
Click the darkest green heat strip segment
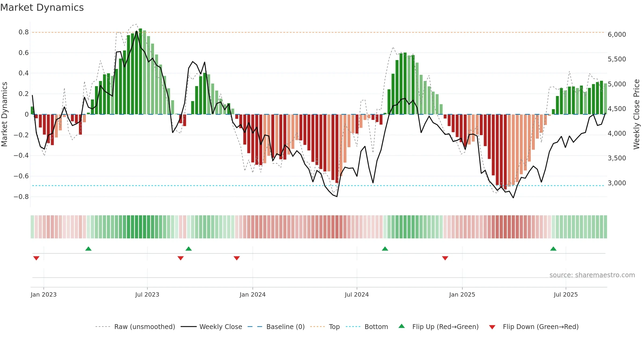coord(140,227)
